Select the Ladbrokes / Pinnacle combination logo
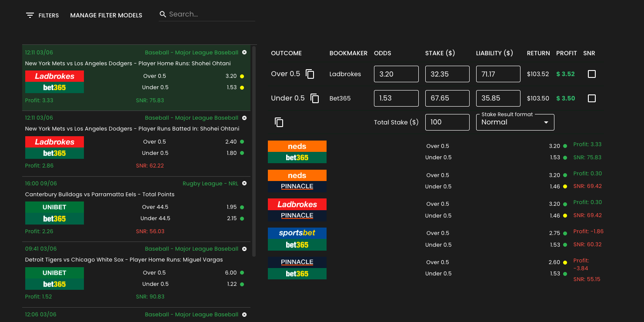Screen dimensions: 644x322 tap(297, 210)
